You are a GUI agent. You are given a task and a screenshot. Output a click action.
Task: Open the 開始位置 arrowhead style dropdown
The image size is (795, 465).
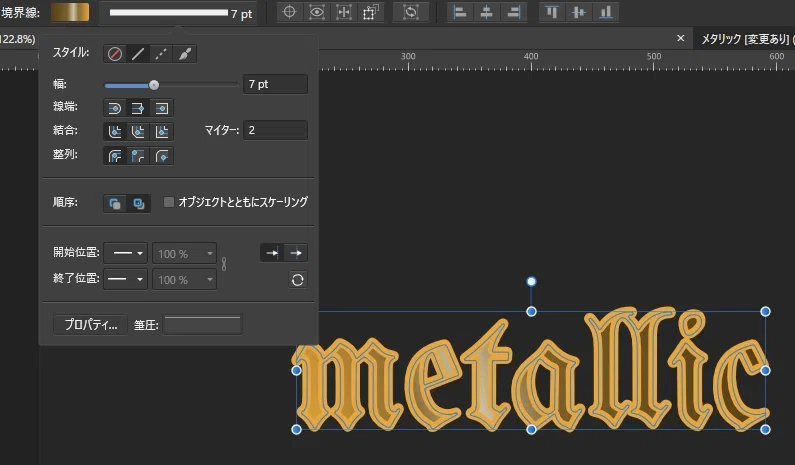point(126,253)
